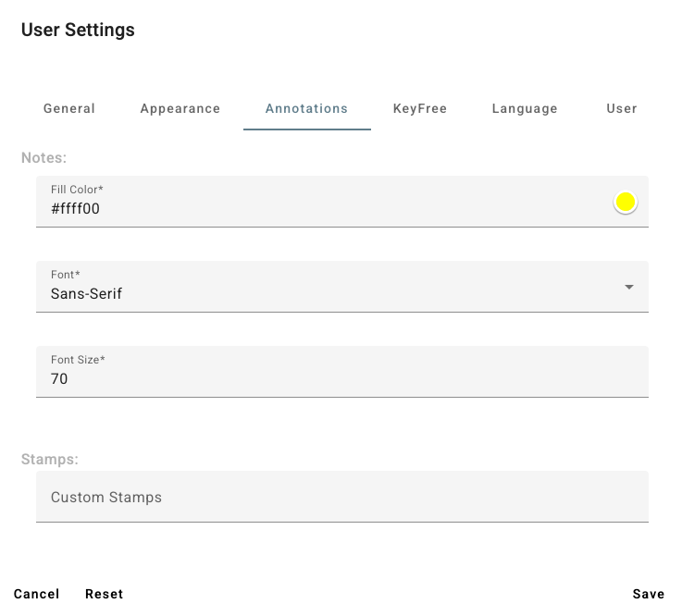Click the yellow fill color swatch
This screenshot has width=682, height=616.
click(626, 203)
